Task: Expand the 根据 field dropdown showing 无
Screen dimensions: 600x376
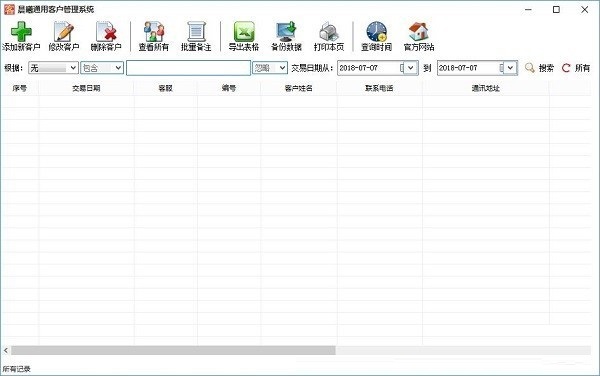Action: [x=54, y=68]
